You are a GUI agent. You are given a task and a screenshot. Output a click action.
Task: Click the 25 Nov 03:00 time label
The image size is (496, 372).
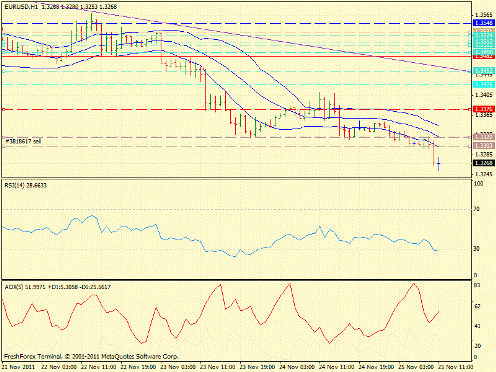click(416, 367)
